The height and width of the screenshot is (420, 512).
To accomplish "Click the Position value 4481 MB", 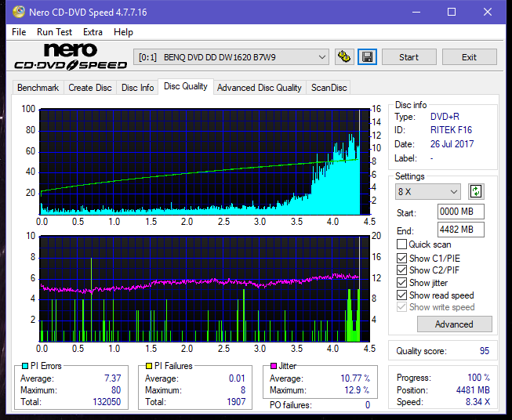I will 473,390.
